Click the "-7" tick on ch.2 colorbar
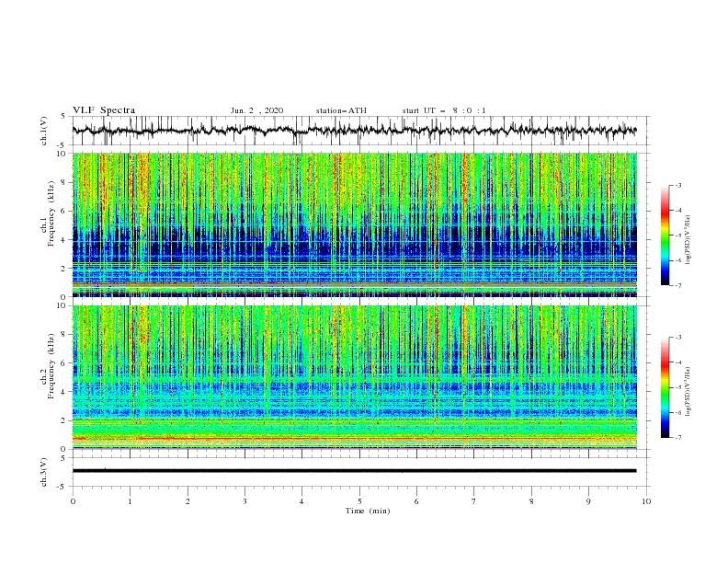 point(678,437)
